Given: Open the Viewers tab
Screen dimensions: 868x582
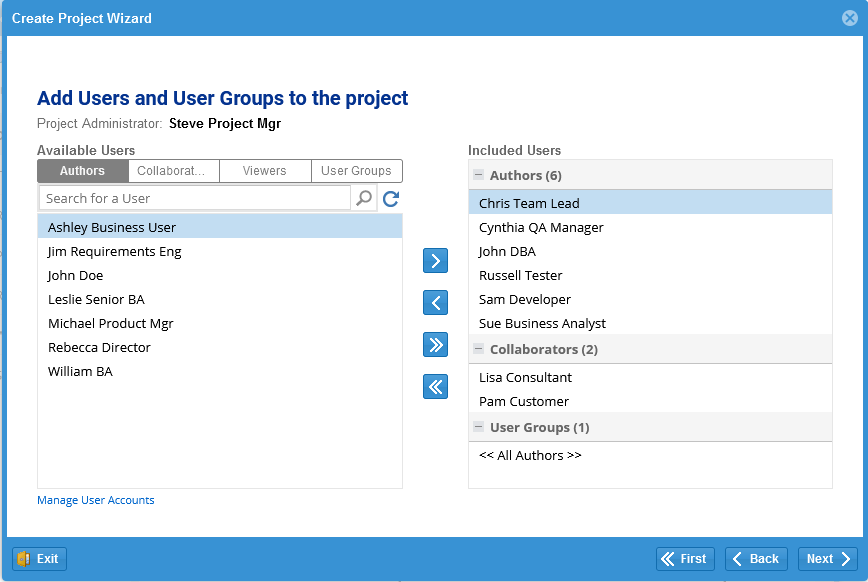Looking at the screenshot, I should pos(265,171).
